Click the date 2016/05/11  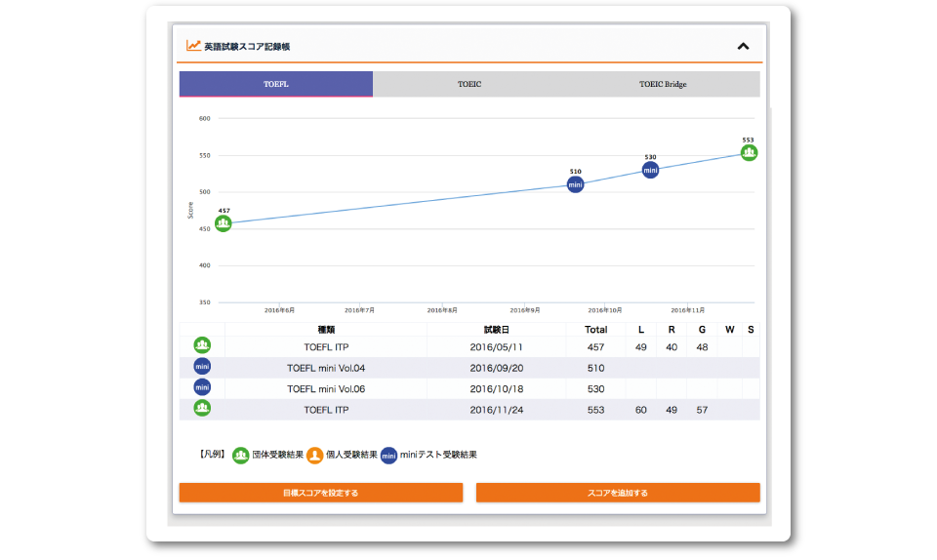tap(497, 347)
